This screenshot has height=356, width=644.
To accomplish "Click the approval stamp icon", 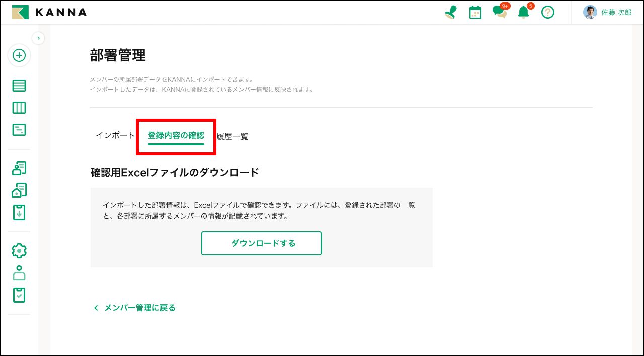I will pyautogui.click(x=451, y=12).
